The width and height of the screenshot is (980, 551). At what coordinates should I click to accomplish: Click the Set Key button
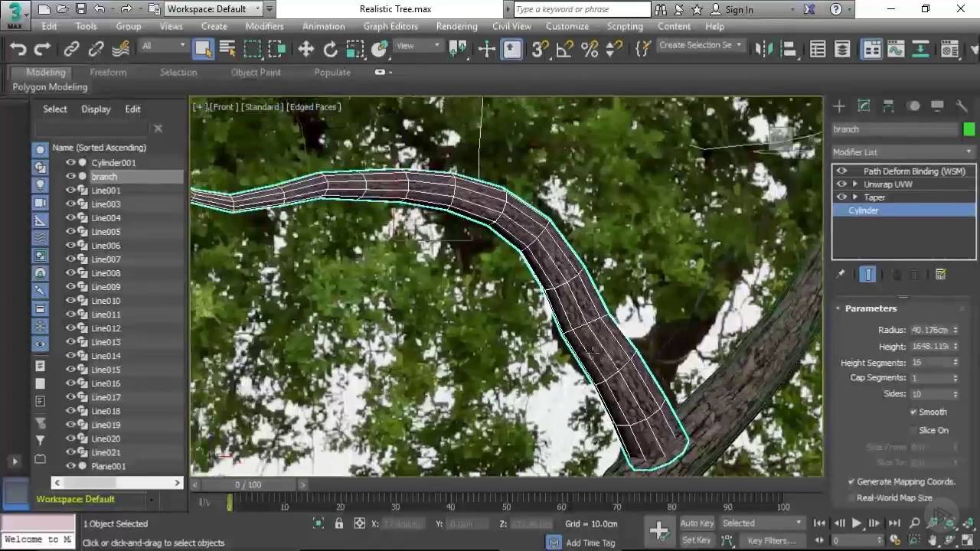coord(696,540)
